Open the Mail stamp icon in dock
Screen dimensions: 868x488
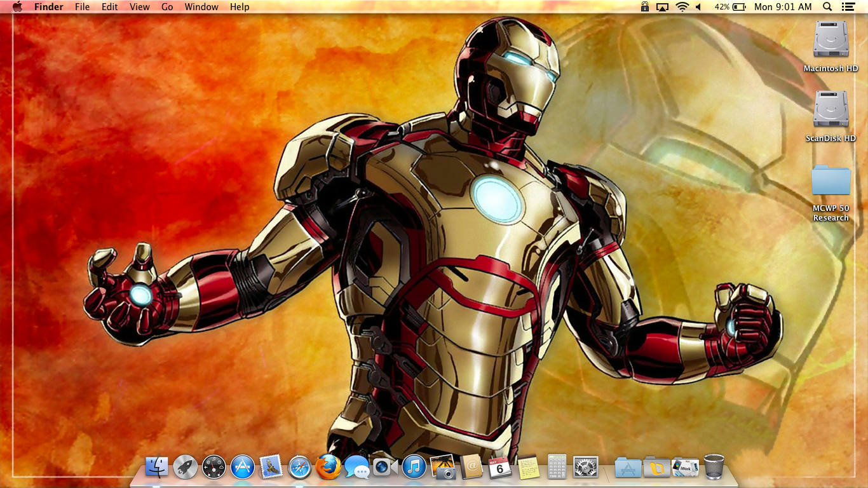coord(271,467)
